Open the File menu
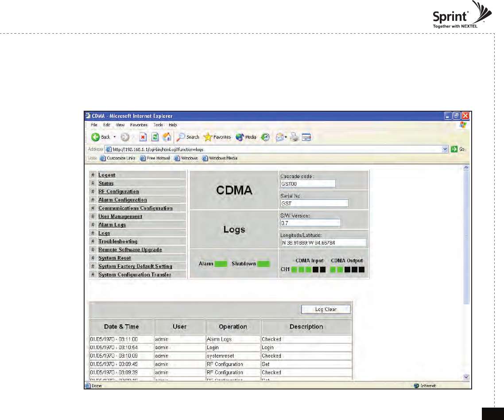 [x=94, y=125]
